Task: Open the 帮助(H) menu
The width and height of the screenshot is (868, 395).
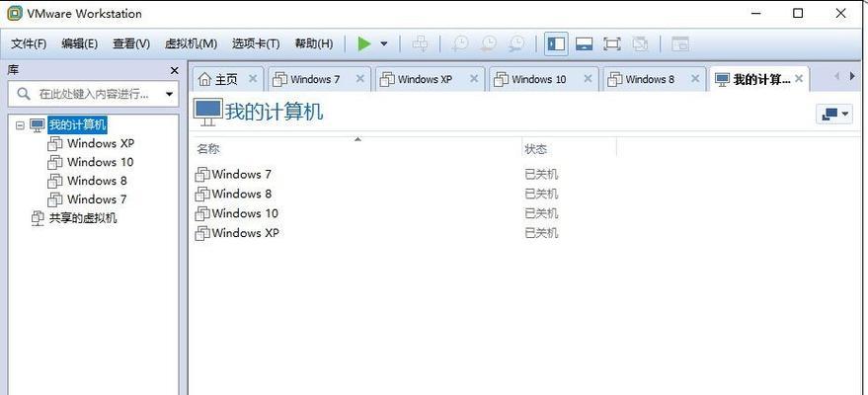Action: tap(314, 43)
